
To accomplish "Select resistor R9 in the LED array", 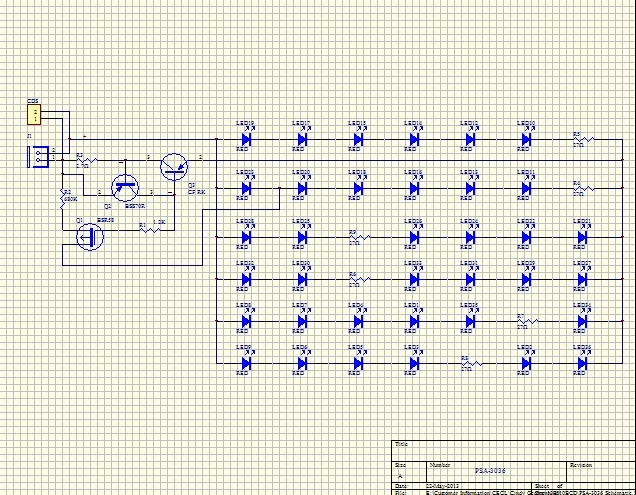I will pyautogui.click(x=359, y=237).
